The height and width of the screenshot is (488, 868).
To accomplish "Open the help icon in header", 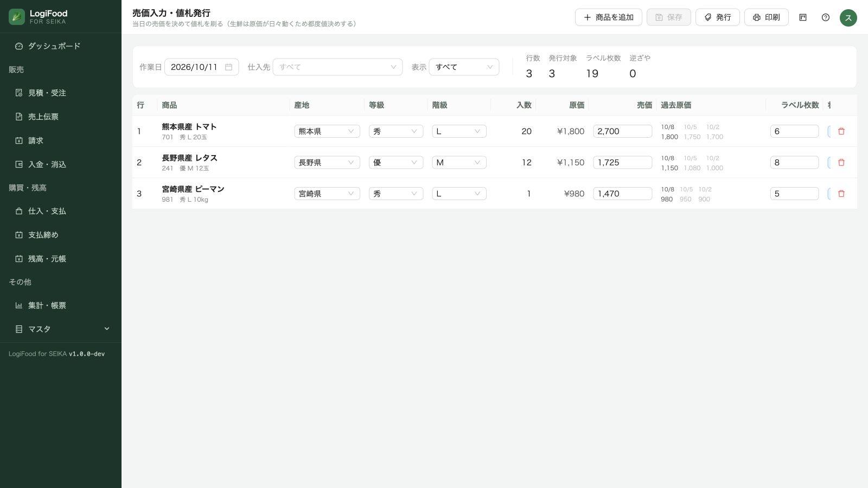I will [826, 17].
